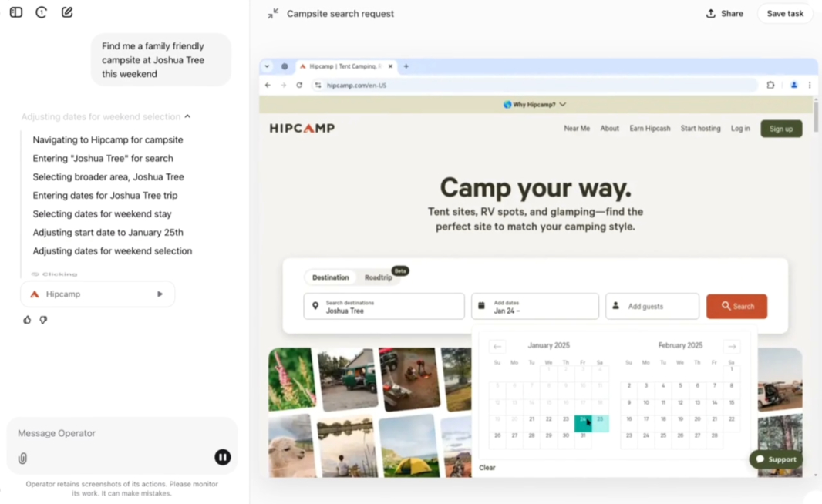Viewport: 822px width, 504px height.
Task: Click thumbs up feedback icon
Action: tap(27, 320)
